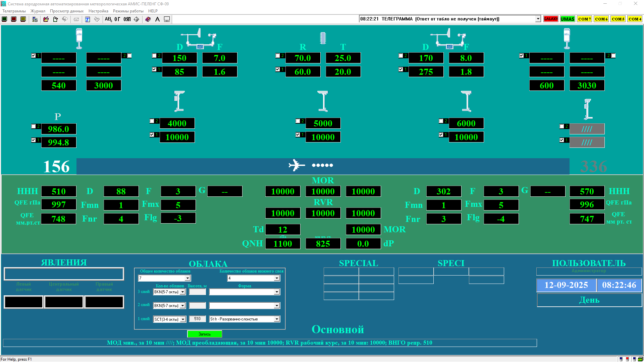The image size is (644, 362).
Task: Click the yellow grid display icon
Action: pos(23,19)
